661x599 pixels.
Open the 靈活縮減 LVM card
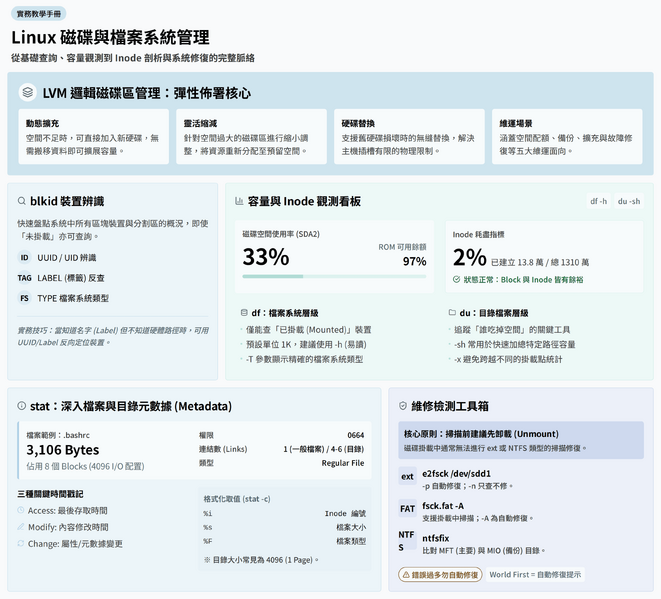point(251,137)
